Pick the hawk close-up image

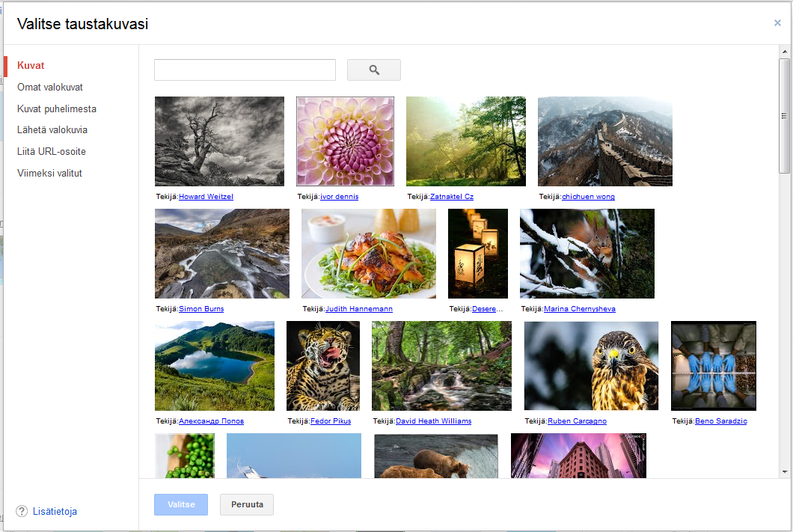coord(591,366)
